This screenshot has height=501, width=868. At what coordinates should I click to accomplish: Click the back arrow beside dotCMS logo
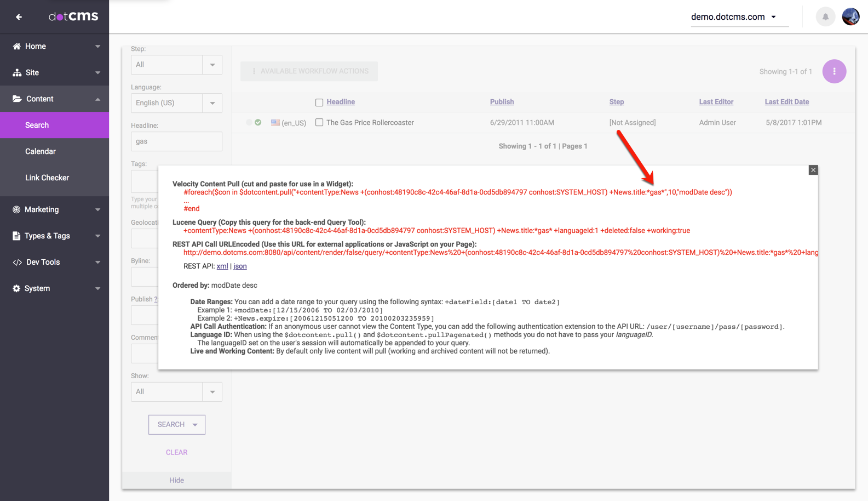pos(19,17)
